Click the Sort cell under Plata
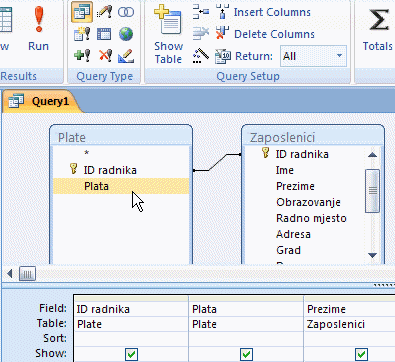The image size is (395, 362). (x=246, y=339)
